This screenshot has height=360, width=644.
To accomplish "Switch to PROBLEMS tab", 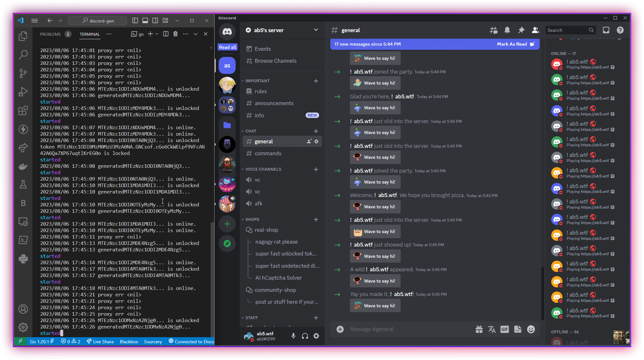I will (x=50, y=34).
